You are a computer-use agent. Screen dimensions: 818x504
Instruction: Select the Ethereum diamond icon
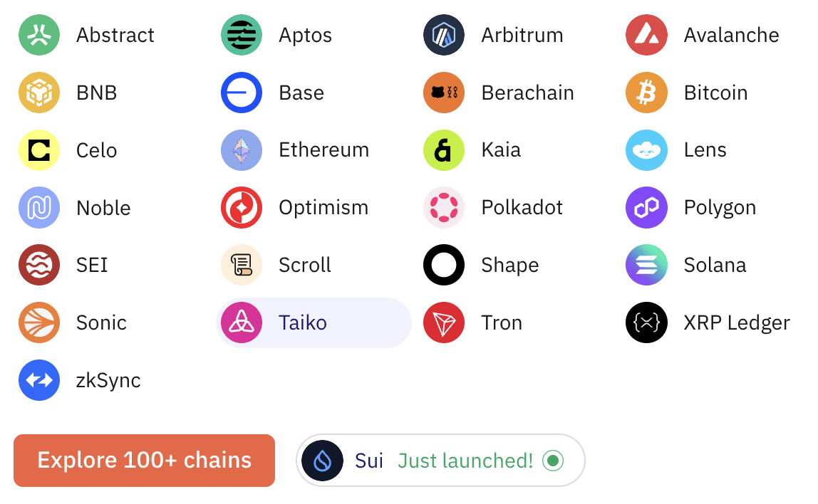[242, 150]
